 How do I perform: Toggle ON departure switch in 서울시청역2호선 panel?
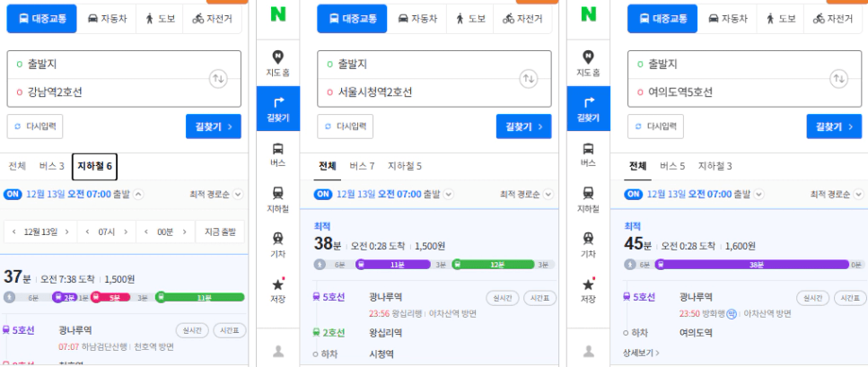322,195
